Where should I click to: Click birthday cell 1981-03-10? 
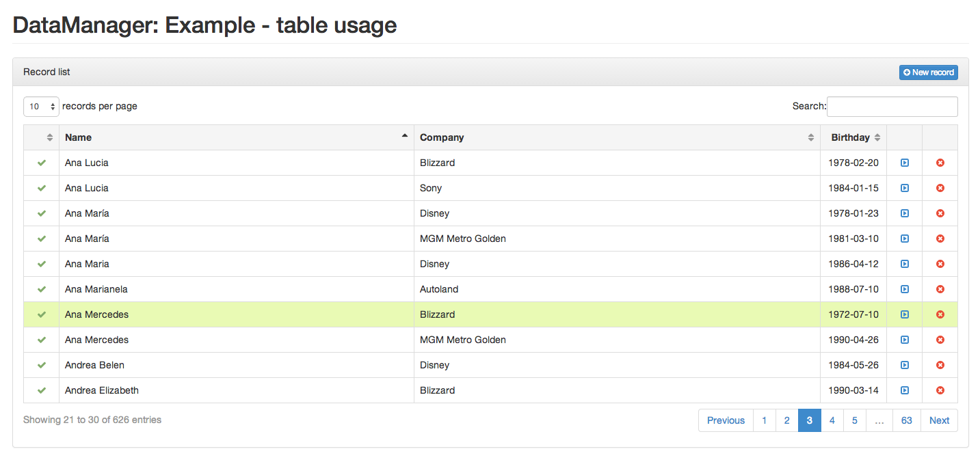point(853,239)
